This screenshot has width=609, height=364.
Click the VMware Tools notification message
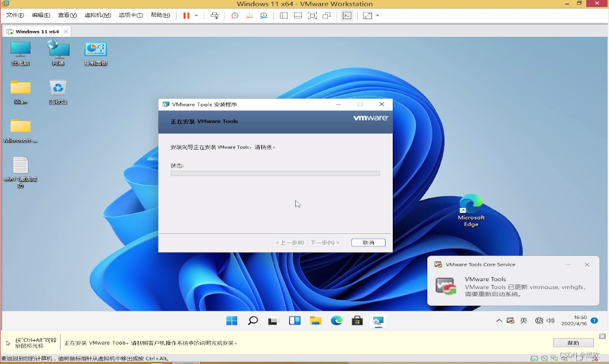[x=525, y=287]
